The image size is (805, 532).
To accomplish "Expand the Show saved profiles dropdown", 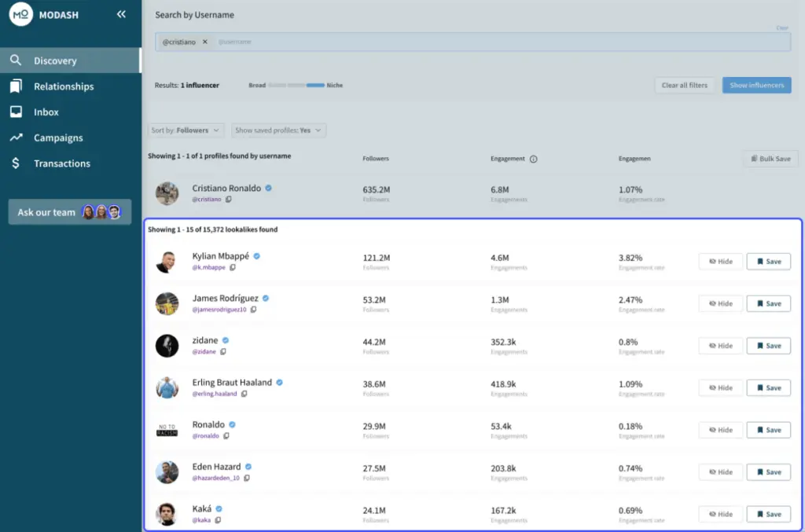I will [x=278, y=130].
